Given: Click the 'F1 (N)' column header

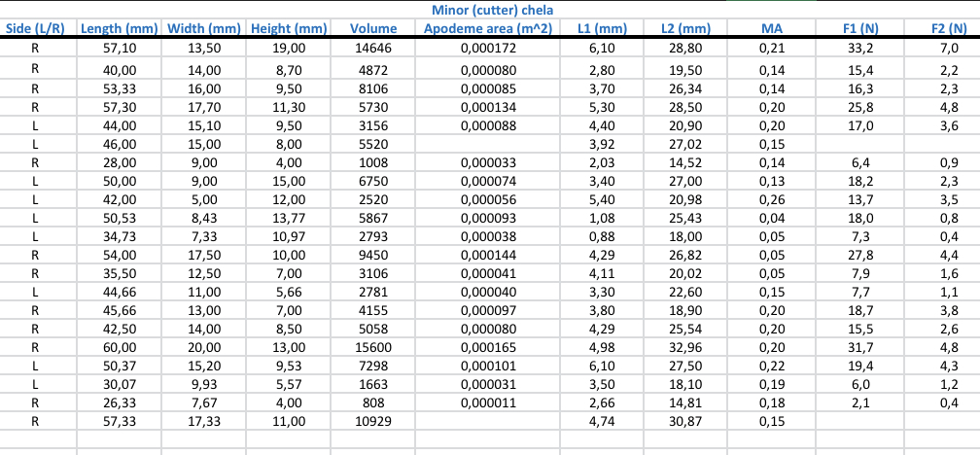Looking at the screenshot, I should 860,28.
